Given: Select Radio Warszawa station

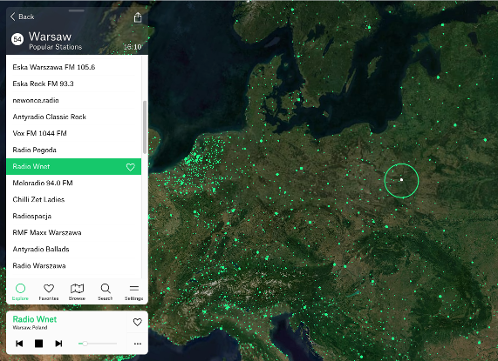Looking at the screenshot, I should coord(74,266).
